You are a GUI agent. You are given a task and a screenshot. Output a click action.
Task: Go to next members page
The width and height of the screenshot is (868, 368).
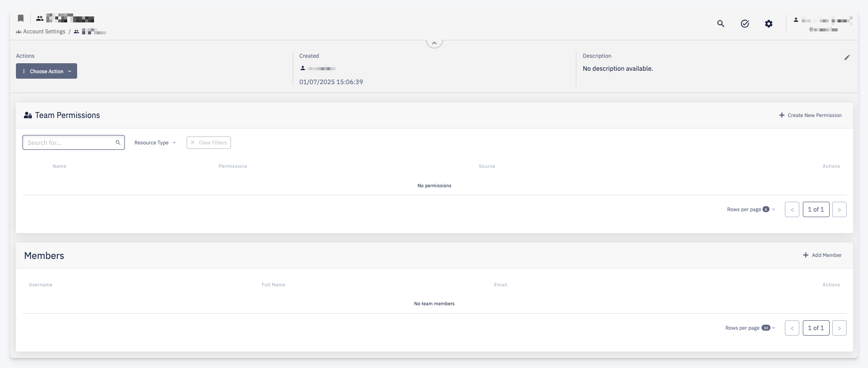click(x=839, y=328)
